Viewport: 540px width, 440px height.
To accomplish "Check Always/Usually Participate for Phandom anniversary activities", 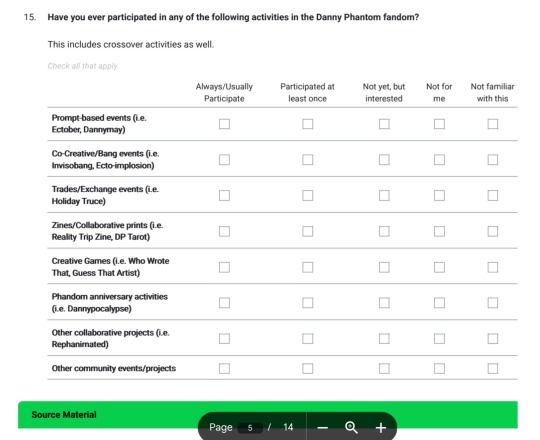I will [x=224, y=303].
